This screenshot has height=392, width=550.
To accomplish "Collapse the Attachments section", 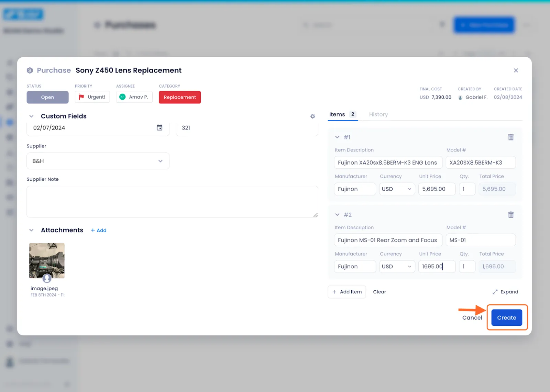I will (32, 230).
